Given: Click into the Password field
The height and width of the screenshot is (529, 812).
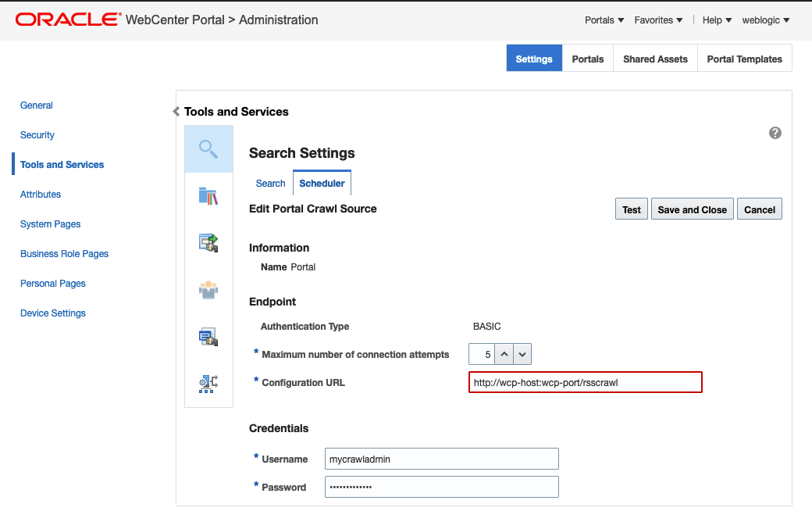Looking at the screenshot, I should 442,487.
